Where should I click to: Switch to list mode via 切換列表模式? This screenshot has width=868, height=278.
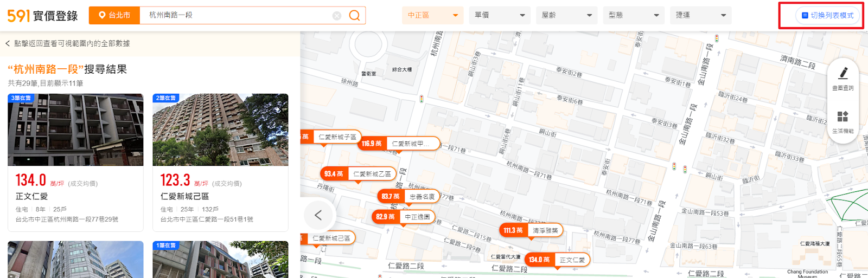tap(828, 15)
